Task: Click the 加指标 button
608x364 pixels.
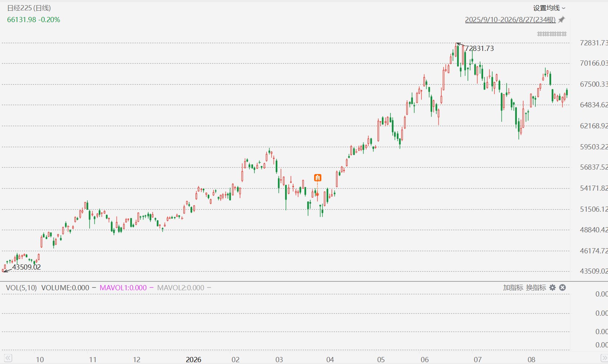Action: pyautogui.click(x=513, y=288)
